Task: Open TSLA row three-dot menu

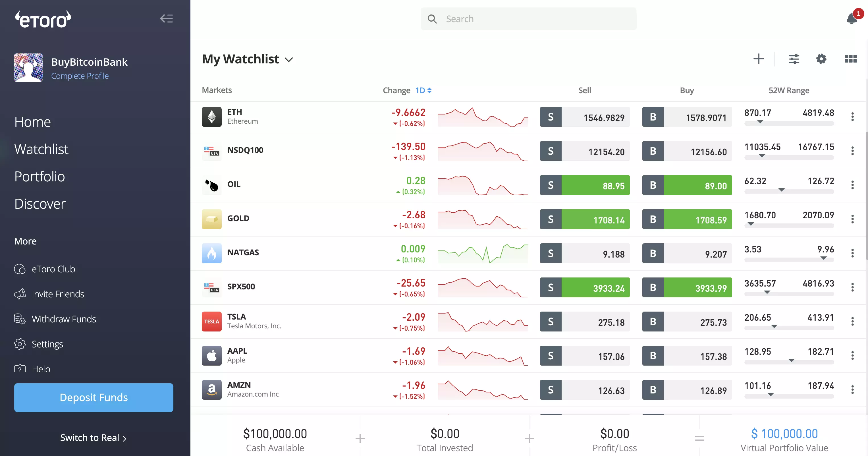Action: click(852, 322)
